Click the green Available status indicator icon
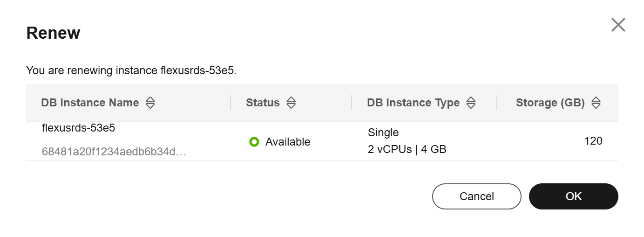 pos(254,142)
